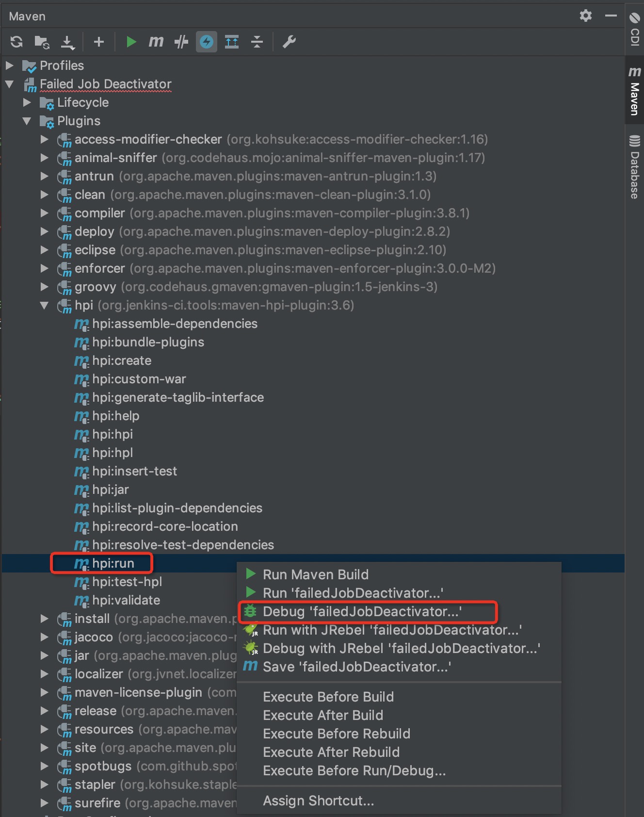Run Maven build green play icon
Viewport: 644px width, 817px height.
[x=131, y=42]
